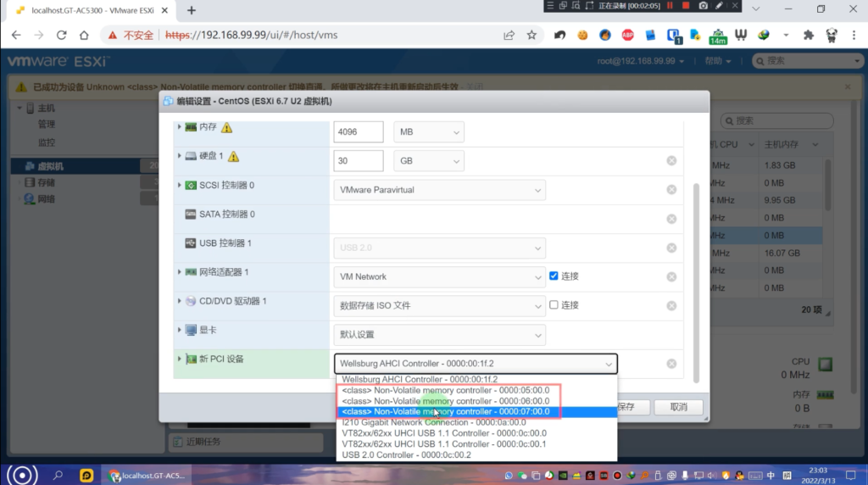The image size is (868, 485).
Task: Click the 内存 value field showing 4096
Action: pos(359,132)
